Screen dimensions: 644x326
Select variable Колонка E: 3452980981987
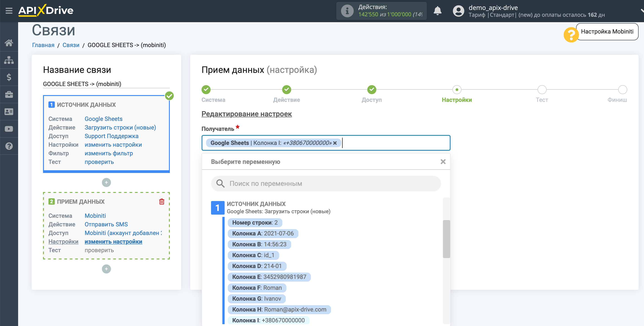pos(269,277)
